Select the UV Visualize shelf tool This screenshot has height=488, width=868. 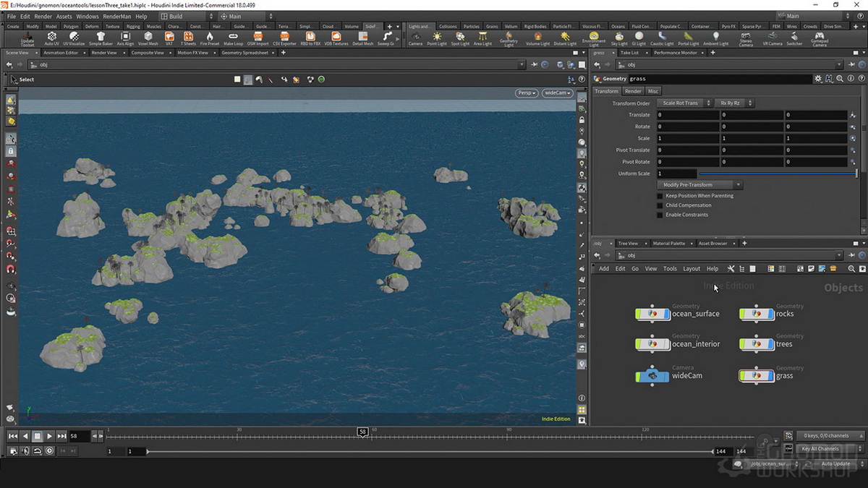pyautogui.click(x=75, y=38)
